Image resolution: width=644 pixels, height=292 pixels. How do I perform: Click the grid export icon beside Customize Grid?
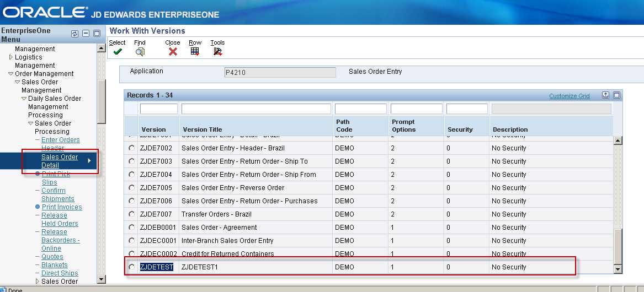coord(605,95)
